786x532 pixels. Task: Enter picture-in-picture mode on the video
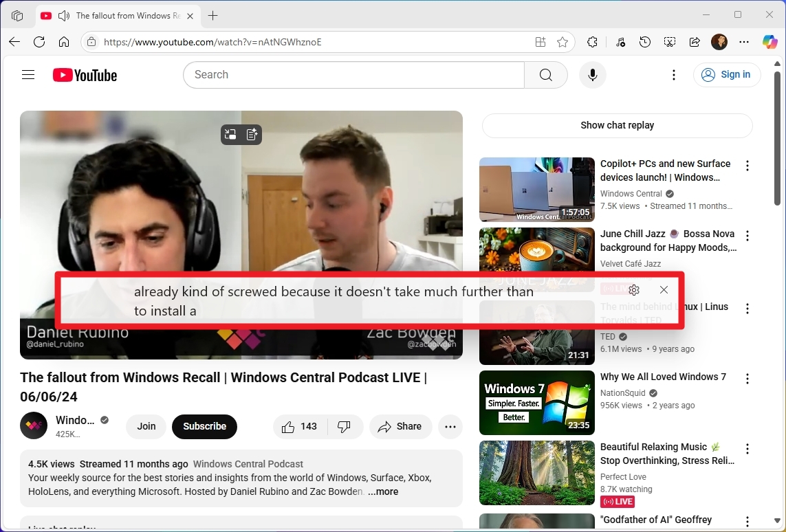tap(230, 134)
